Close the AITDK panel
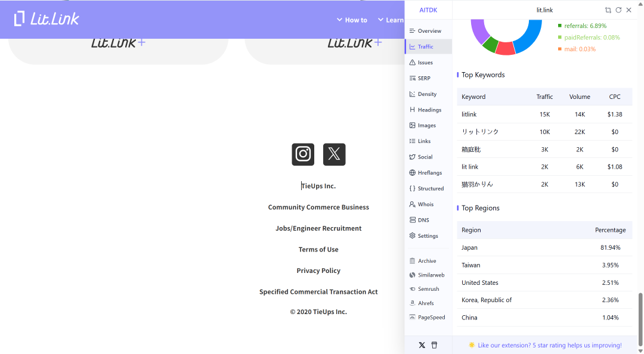The image size is (644, 354). [629, 10]
